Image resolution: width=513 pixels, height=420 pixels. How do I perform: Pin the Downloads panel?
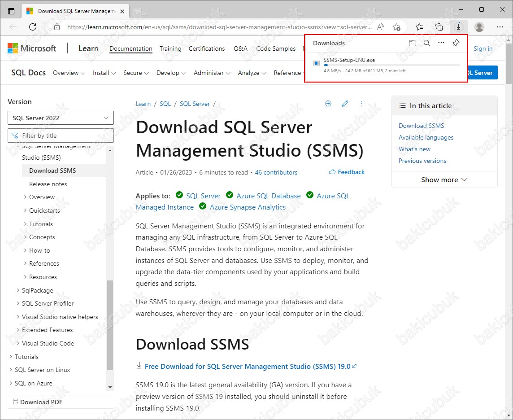[x=456, y=43]
